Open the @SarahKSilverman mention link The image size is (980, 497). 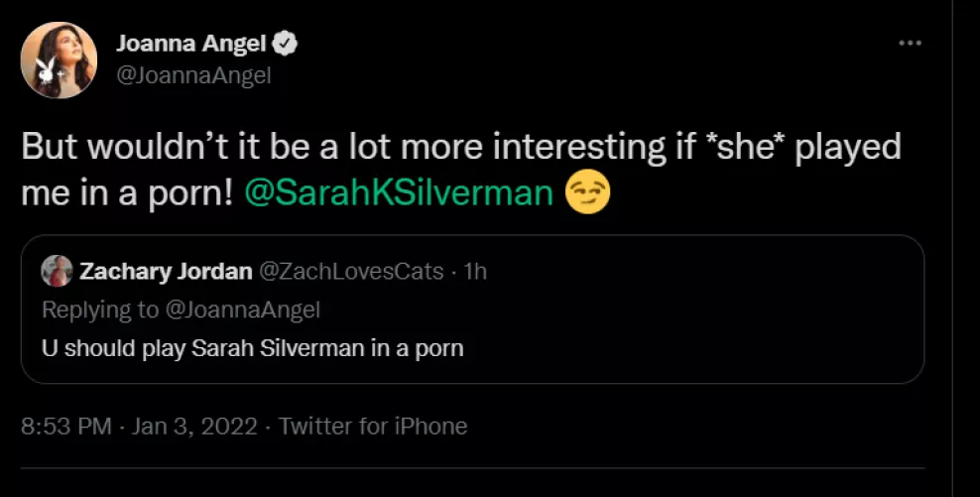pos(399,192)
